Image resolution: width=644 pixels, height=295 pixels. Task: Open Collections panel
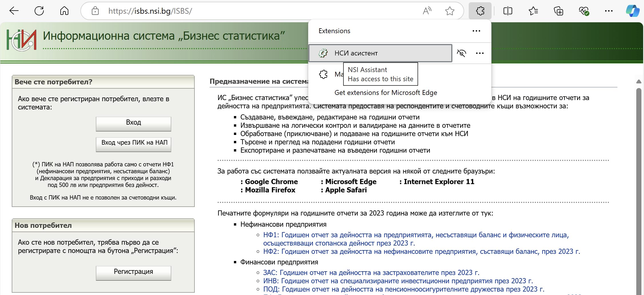[x=558, y=11]
